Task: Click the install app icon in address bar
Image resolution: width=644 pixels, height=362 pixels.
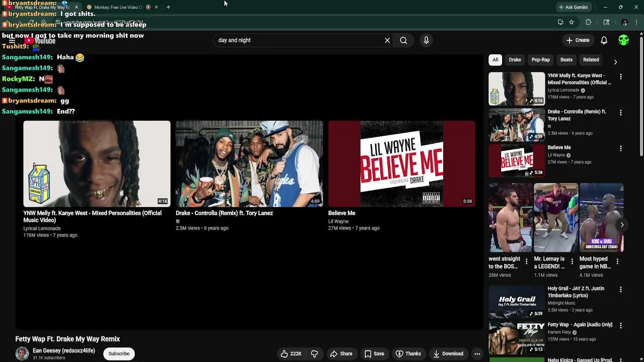Action: [x=560, y=22]
